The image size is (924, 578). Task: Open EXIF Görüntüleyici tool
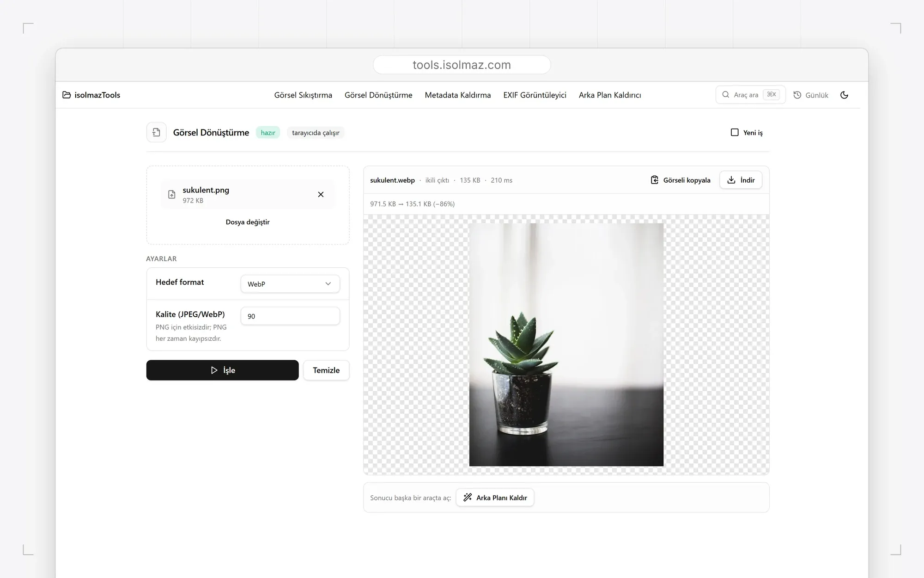535,95
